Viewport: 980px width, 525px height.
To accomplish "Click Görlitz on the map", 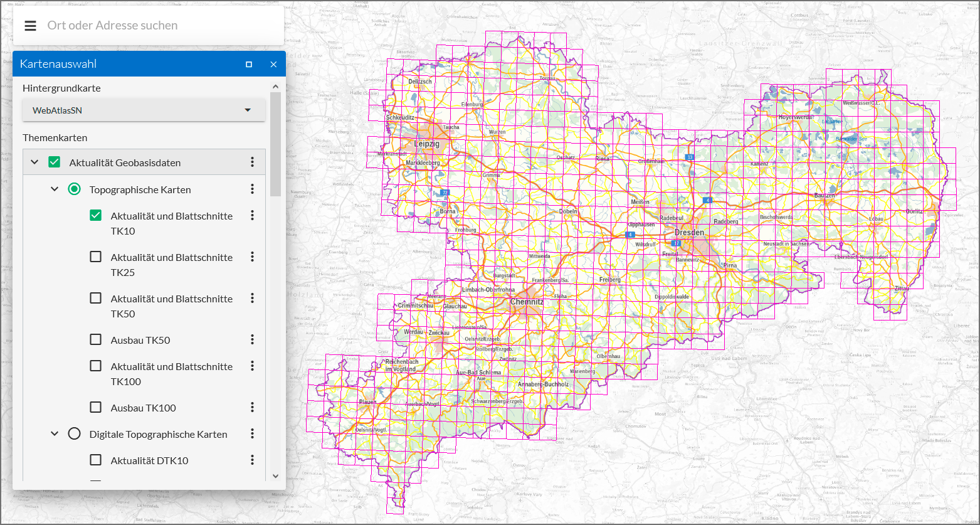I will pos(914,211).
